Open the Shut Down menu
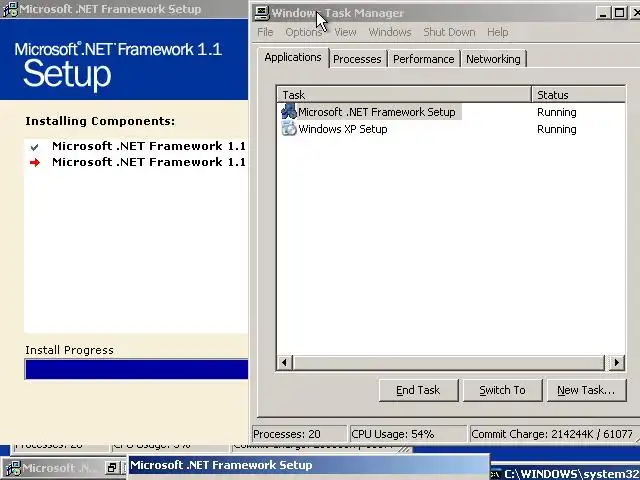The image size is (640, 480). (x=449, y=32)
